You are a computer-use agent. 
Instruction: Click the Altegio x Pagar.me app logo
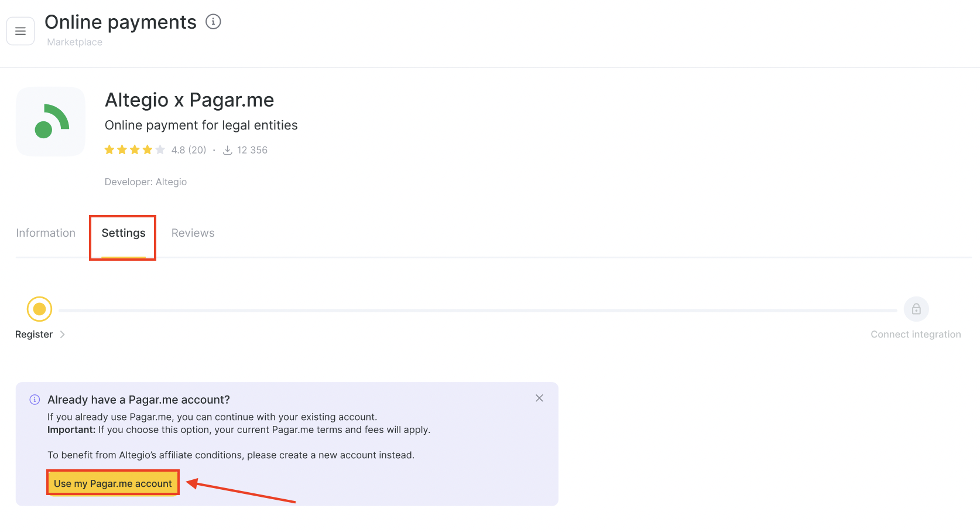(50, 121)
